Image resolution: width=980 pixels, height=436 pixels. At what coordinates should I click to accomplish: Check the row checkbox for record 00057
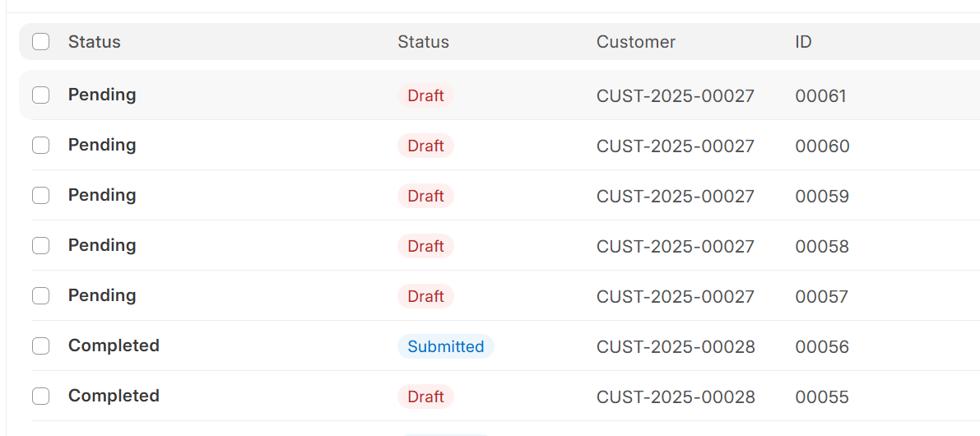40,295
